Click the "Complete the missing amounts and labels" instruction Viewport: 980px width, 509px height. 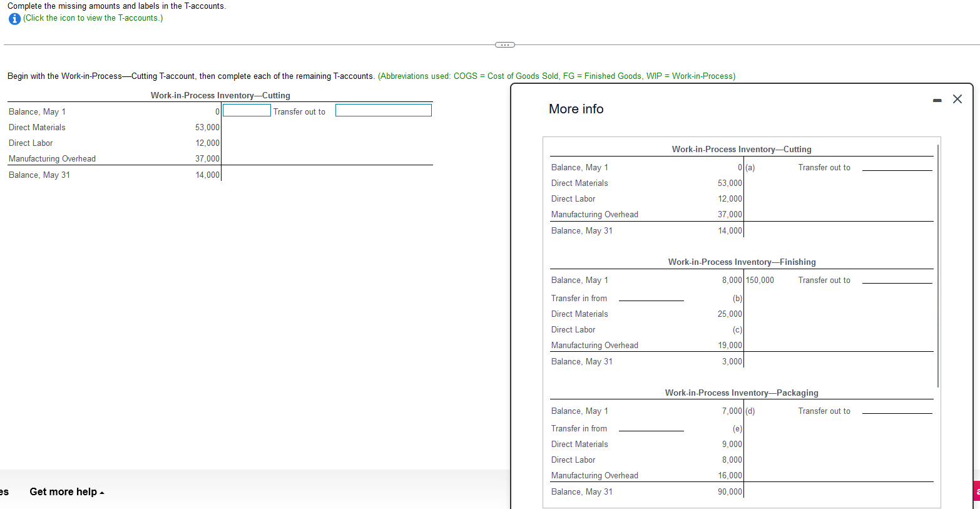[117, 6]
